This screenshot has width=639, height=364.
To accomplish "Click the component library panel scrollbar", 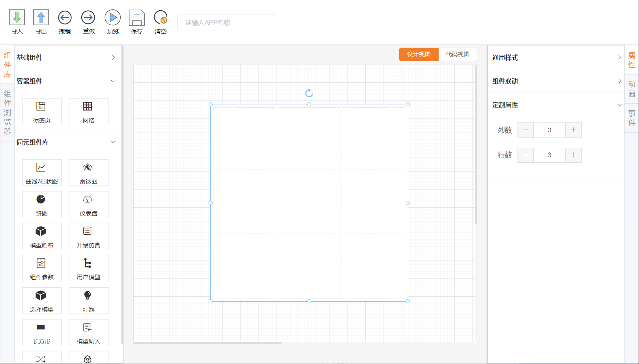I will click(x=122, y=195).
